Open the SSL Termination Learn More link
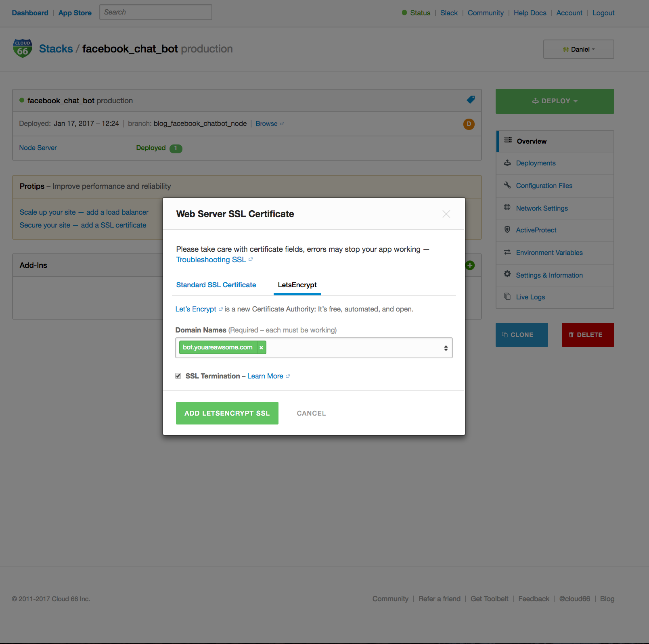This screenshot has height=644, width=649. point(268,376)
